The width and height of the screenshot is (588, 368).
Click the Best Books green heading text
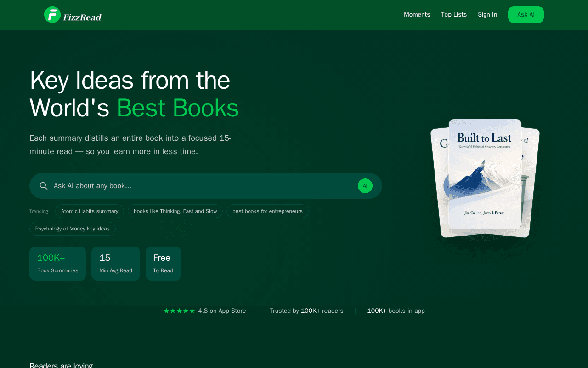coord(177,108)
